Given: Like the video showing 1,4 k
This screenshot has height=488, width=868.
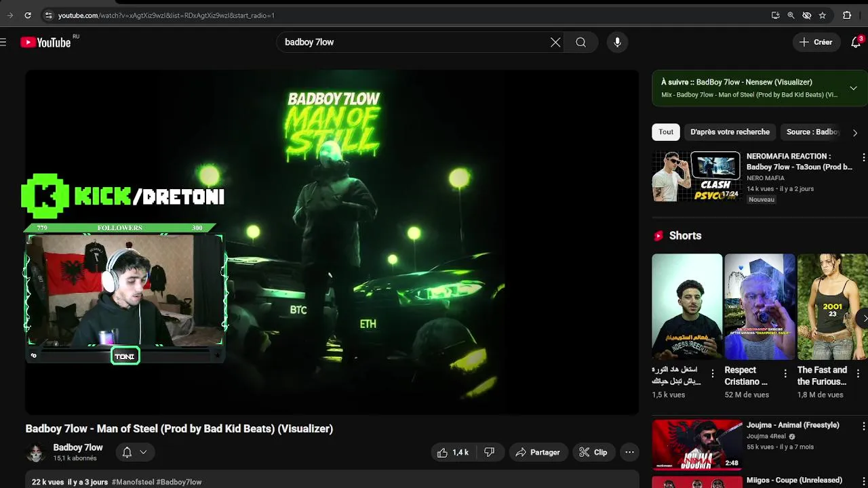Looking at the screenshot, I should 453,452.
